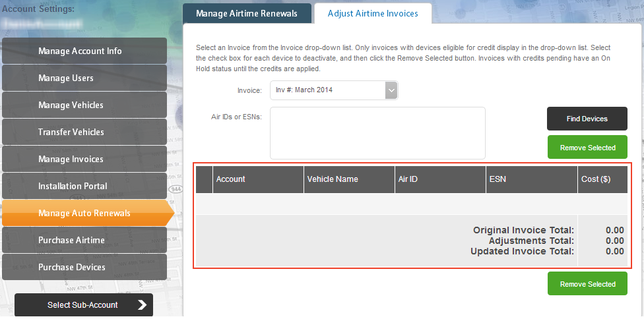Go to Purchase Airtime
Image resolution: width=644 pixels, height=319 pixels.
(84, 240)
